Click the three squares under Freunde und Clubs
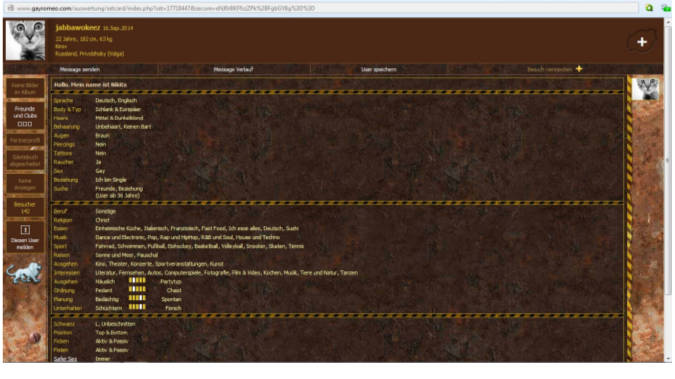 point(25,124)
